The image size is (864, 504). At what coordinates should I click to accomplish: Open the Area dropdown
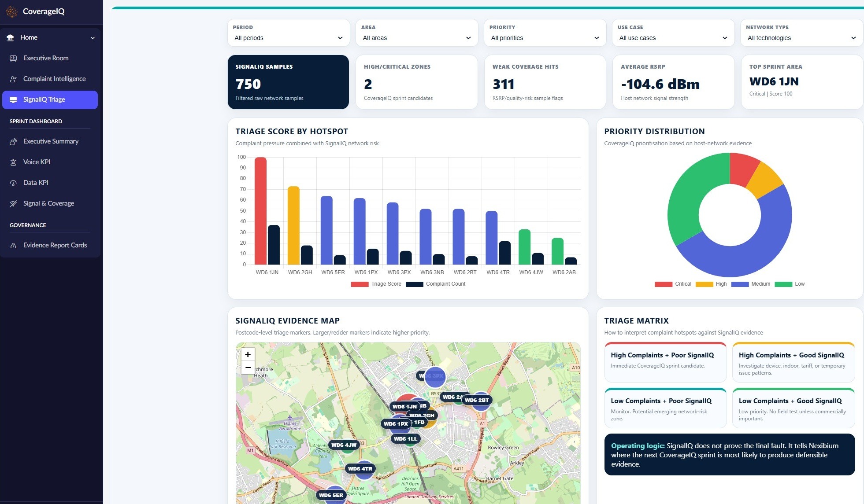pos(417,33)
